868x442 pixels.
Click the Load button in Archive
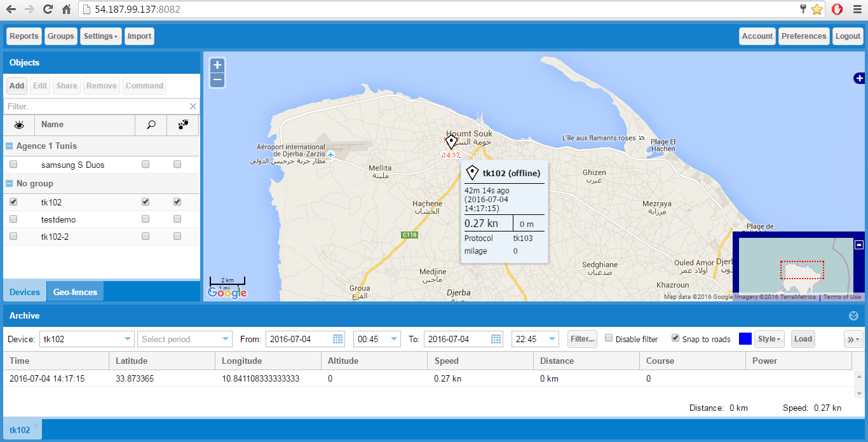pyautogui.click(x=803, y=339)
